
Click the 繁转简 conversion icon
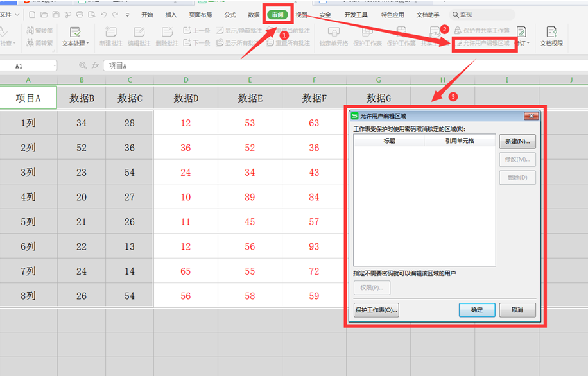tap(30, 30)
